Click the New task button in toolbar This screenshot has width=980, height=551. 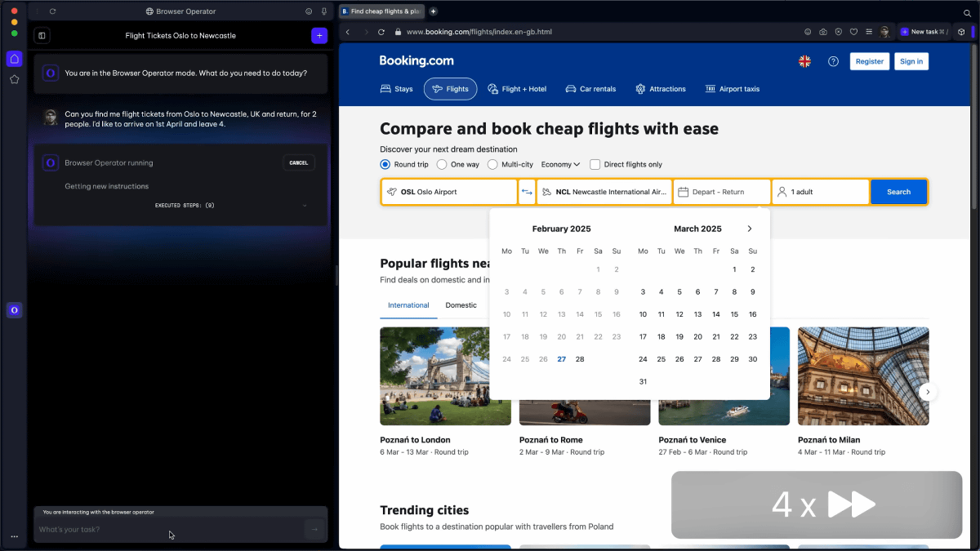pyautogui.click(x=923, y=32)
